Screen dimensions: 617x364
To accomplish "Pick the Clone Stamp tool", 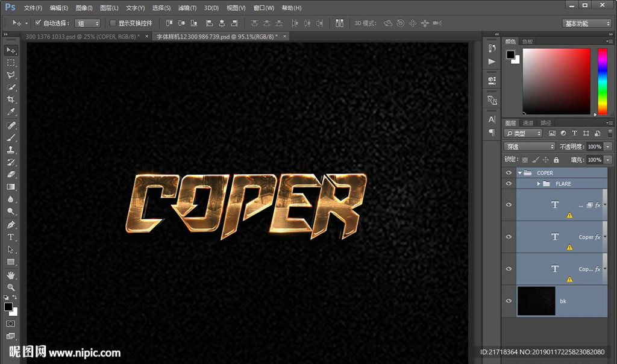I will pos(11,149).
